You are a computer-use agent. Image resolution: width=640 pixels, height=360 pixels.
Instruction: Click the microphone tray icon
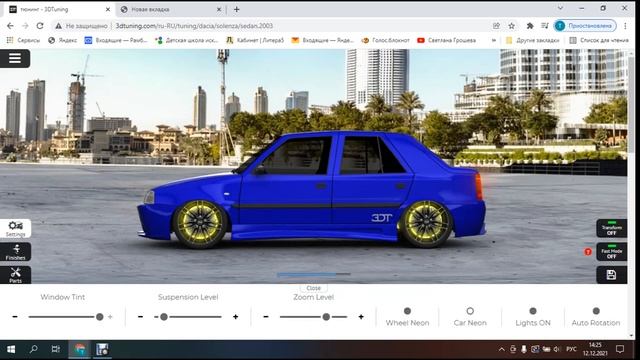click(x=524, y=349)
